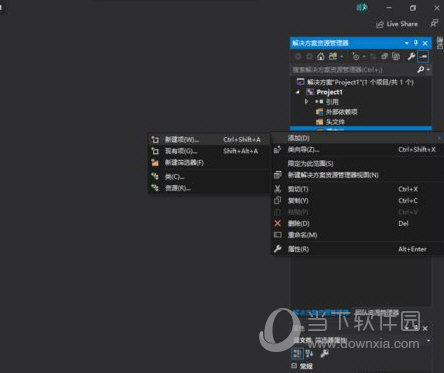Open the Properties object selector dropdown
Viewport: 444px width, 373px height.
[x=428, y=341]
